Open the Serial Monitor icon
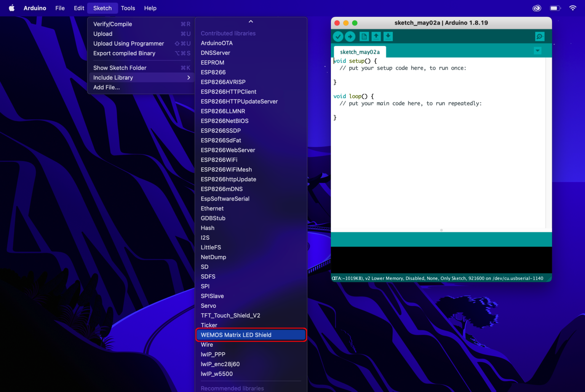This screenshot has height=392, width=585. (x=539, y=37)
